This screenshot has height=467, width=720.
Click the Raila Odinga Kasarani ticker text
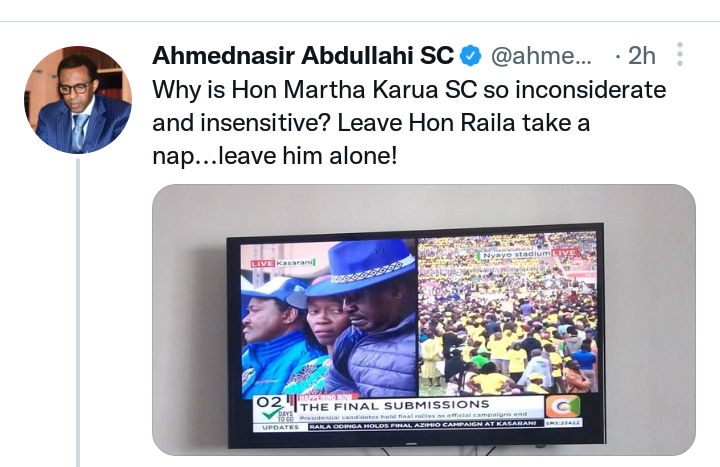point(422,425)
